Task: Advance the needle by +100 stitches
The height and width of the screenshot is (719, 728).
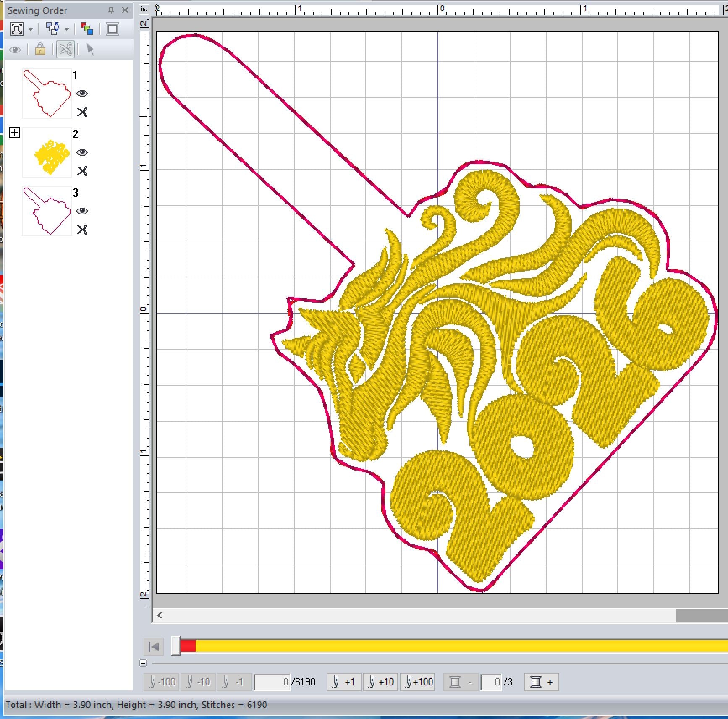Action: click(419, 682)
